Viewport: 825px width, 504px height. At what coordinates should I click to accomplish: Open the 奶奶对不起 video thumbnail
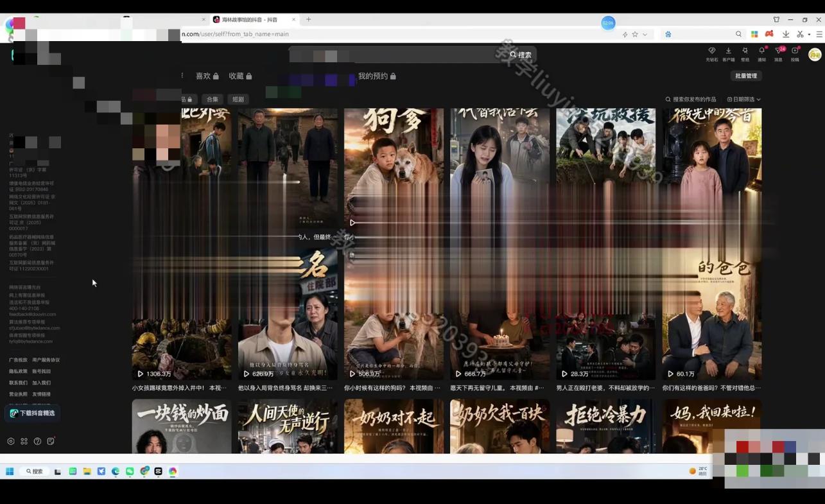[394, 426]
